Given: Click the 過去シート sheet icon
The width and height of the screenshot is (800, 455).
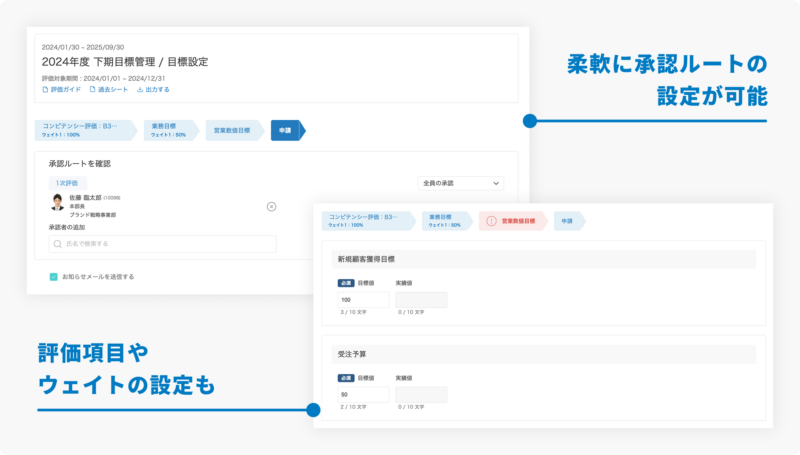Looking at the screenshot, I should click(92, 89).
